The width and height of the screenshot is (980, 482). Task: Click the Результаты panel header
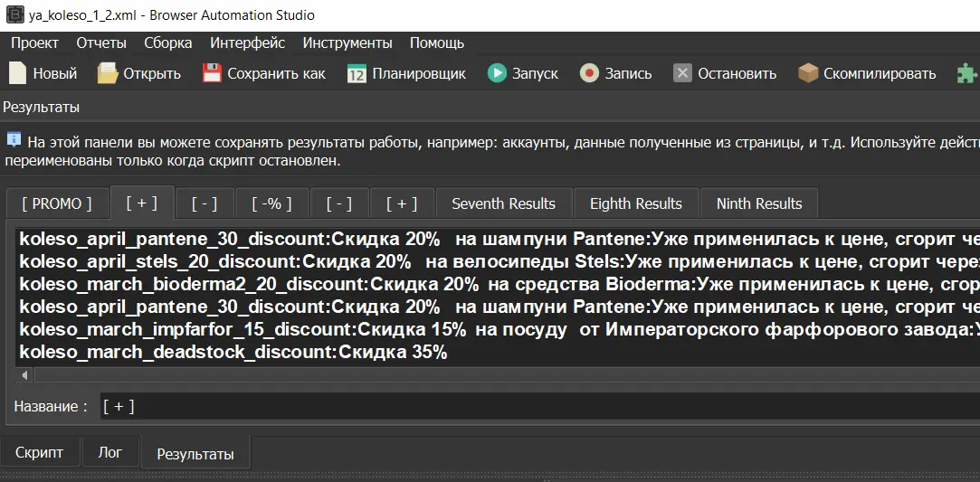(x=42, y=107)
